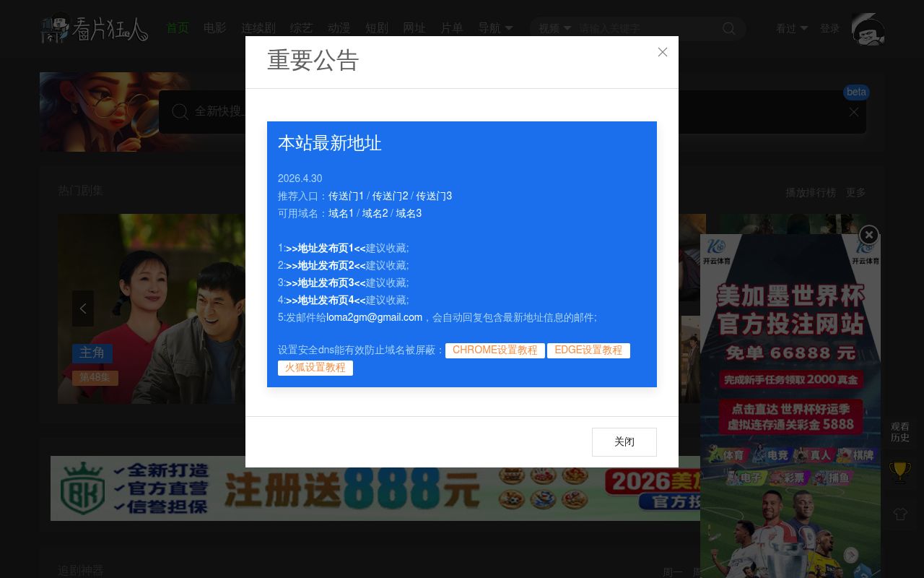The image size is (924, 578).
Task: Open the 传送门2 link
Action: 391,197
